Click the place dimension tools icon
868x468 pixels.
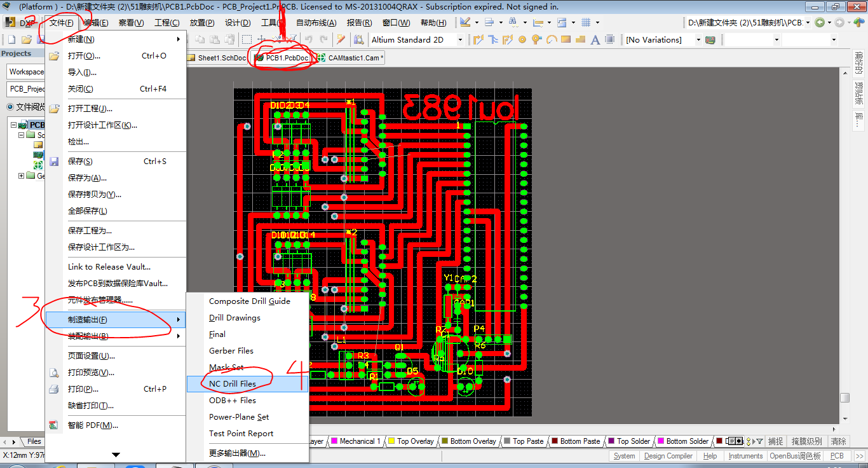pyautogui.click(x=538, y=22)
